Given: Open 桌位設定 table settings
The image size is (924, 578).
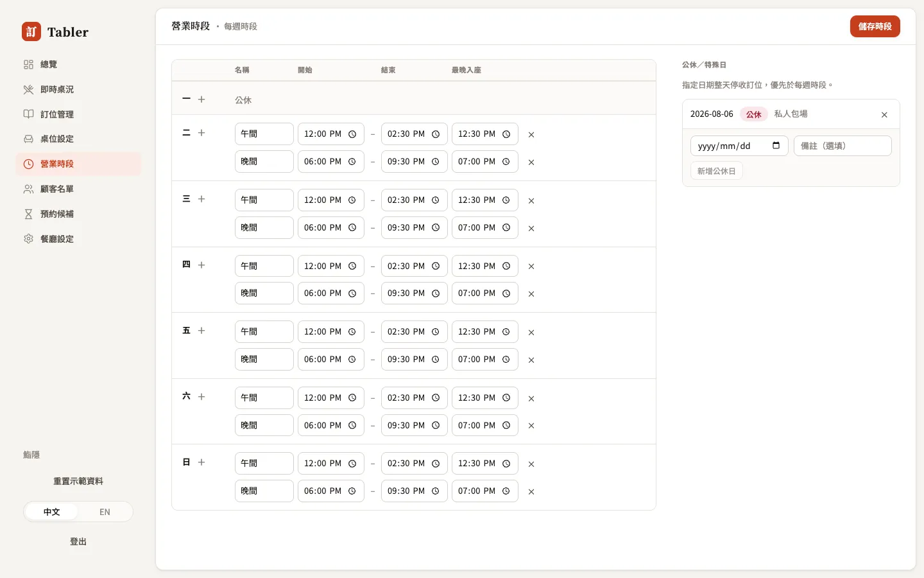Looking at the screenshot, I should 78,139.
